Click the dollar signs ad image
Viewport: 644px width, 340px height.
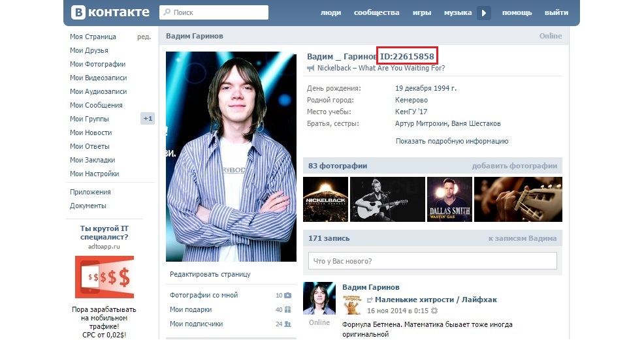click(x=105, y=277)
